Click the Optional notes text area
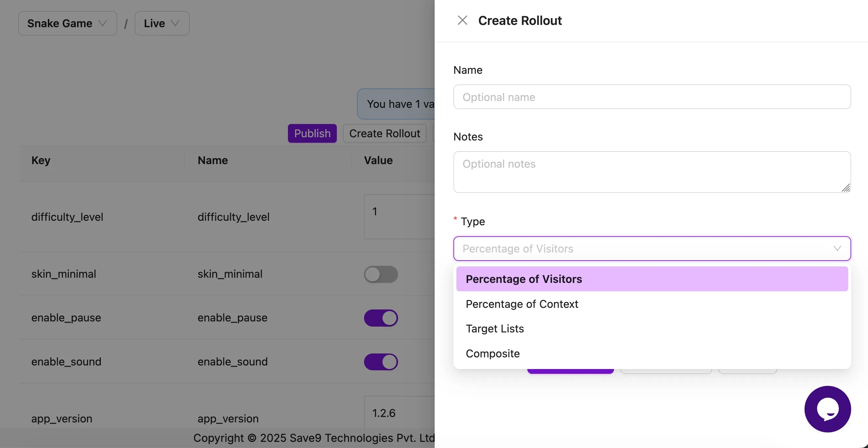 [x=652, y=172]
